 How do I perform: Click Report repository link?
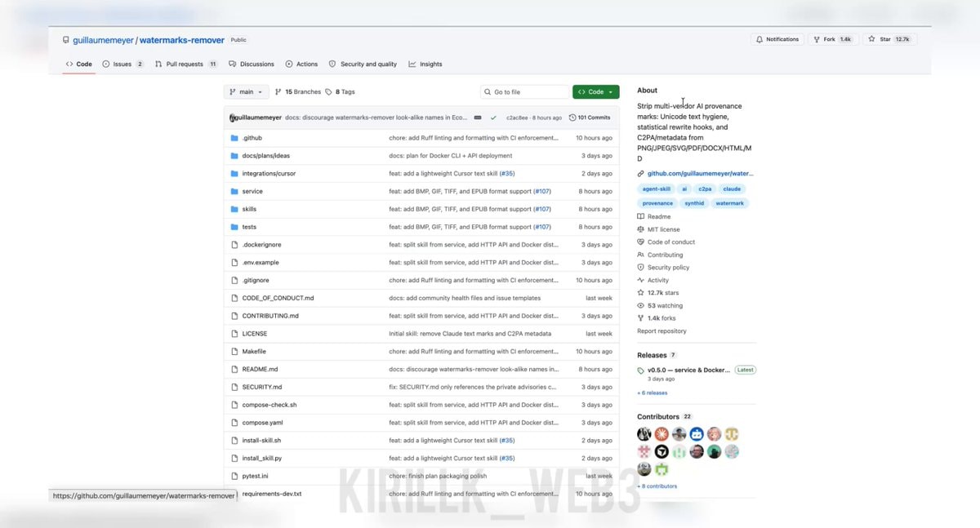coord(661,331)
